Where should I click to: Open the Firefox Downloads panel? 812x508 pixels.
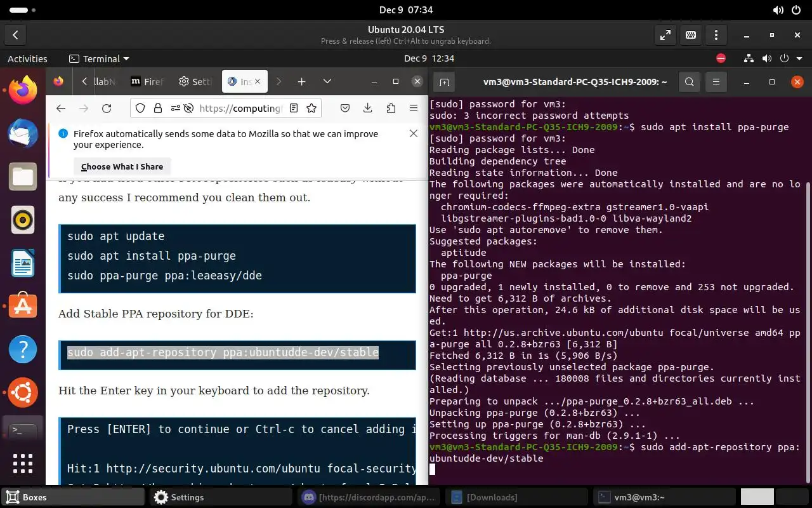(368, 108)
